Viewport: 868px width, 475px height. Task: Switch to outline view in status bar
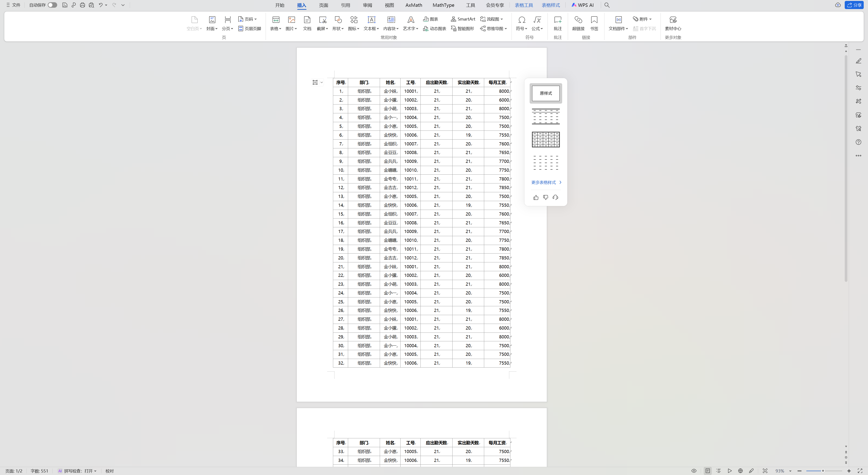click(x=718, y=471)
